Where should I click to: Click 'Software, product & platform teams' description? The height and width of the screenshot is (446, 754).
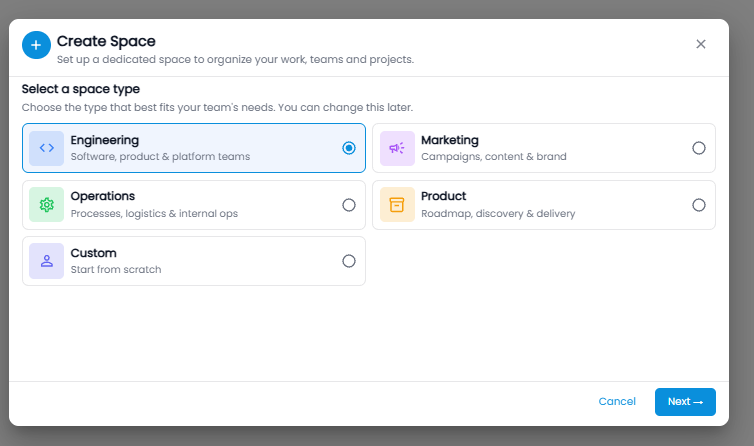[160, 157]
